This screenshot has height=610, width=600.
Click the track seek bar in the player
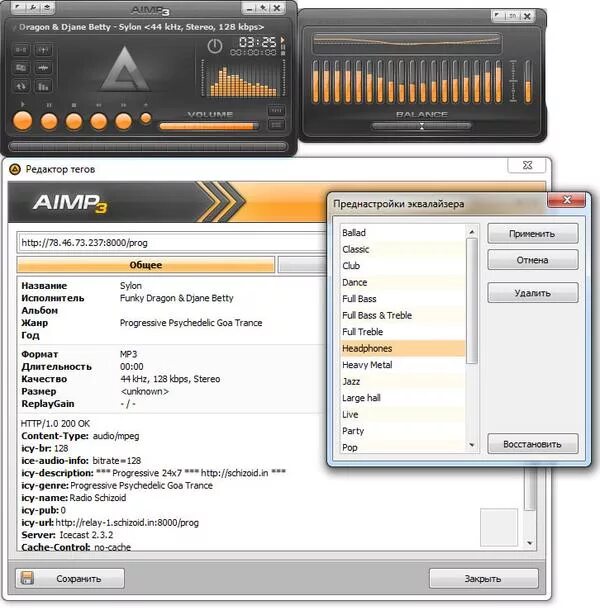148,147
